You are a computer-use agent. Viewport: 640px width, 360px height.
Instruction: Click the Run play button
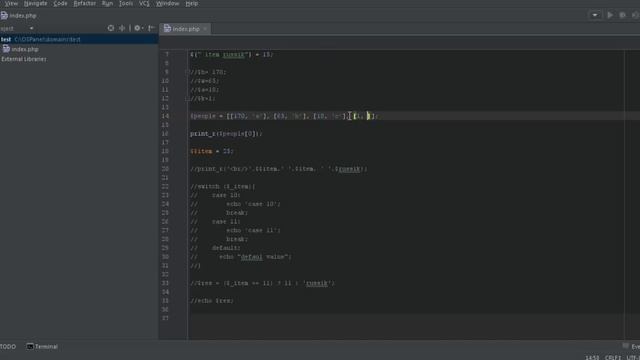click(610, 15)
